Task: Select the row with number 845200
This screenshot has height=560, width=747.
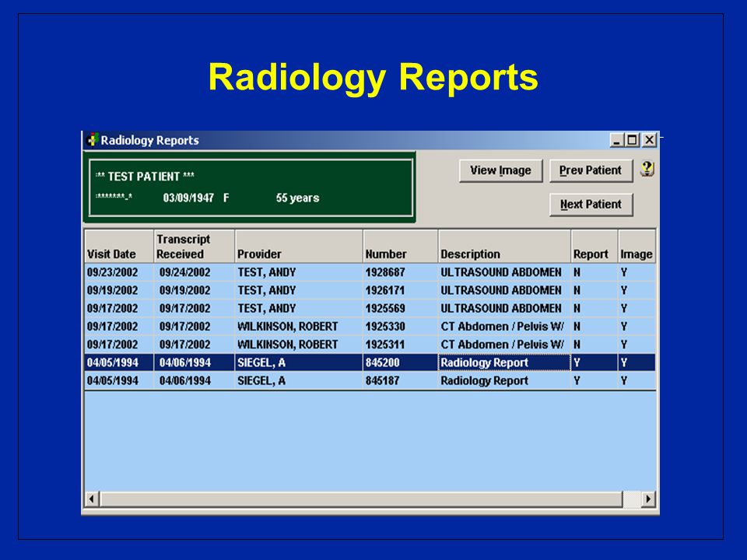Action: pos(370,363)
